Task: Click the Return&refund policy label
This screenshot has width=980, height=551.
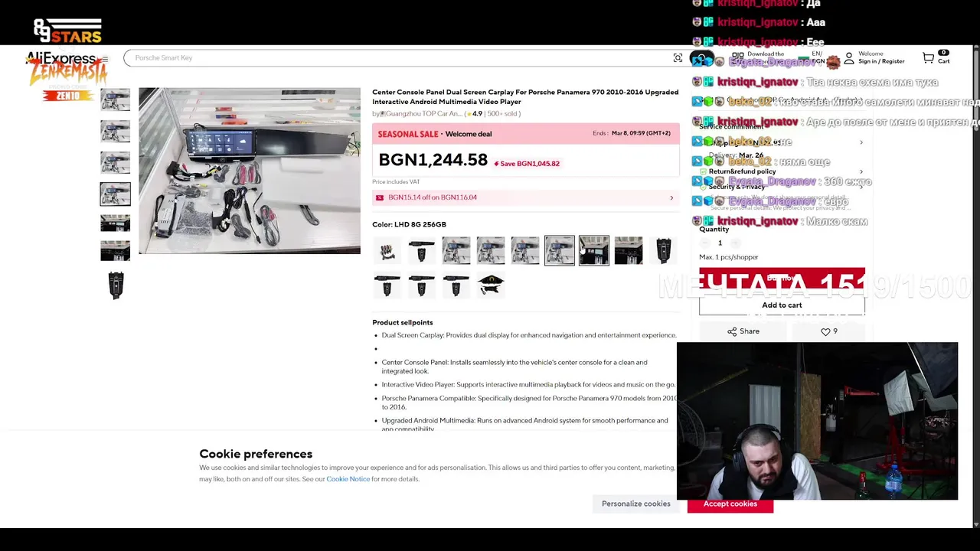Action: [742, 171]
